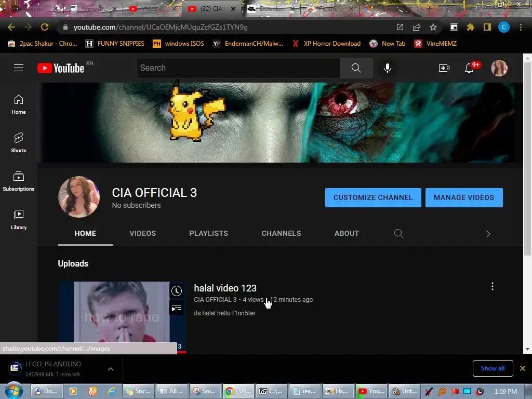Share this page icon in the address bar
Image resolution: width=532 pixels, height=399 pixels.
point(417,27)
